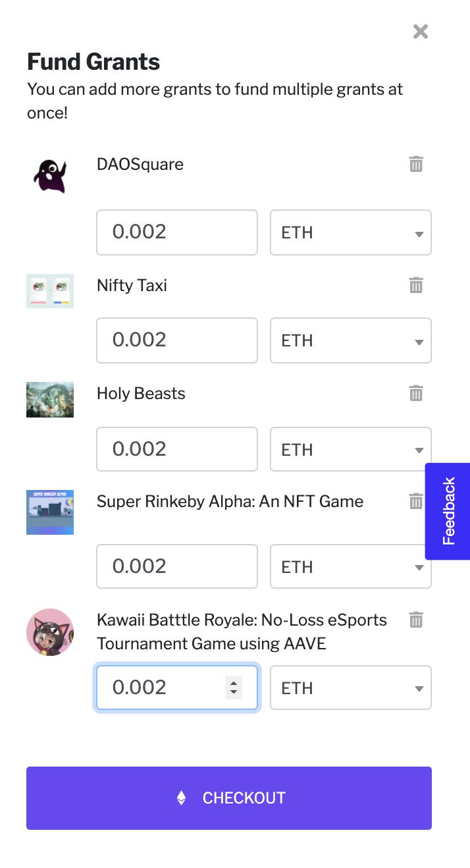Open the Feedback side tab
The image size is (470, 868).
pyautogui.click(x=448, y=511)
